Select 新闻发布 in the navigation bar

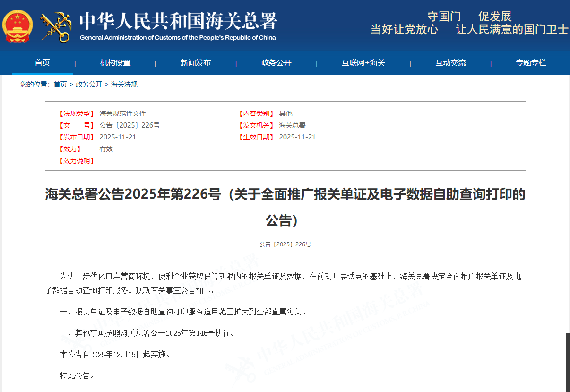(196, 63)
